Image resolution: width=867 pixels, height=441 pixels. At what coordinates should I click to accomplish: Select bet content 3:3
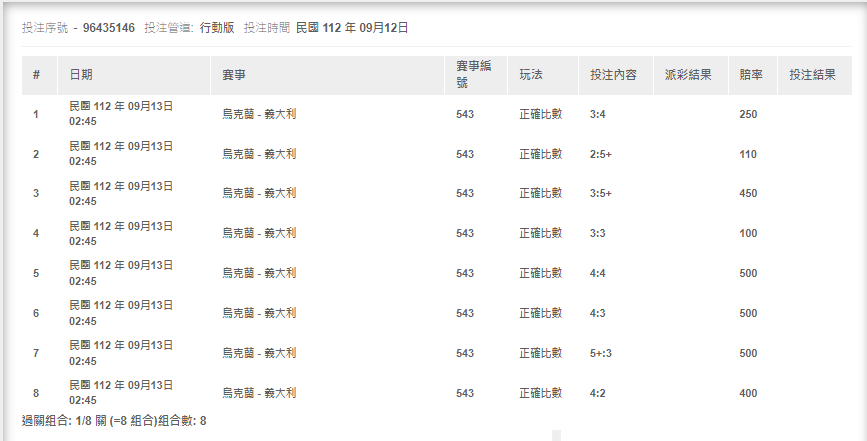(x=598, y=233)
